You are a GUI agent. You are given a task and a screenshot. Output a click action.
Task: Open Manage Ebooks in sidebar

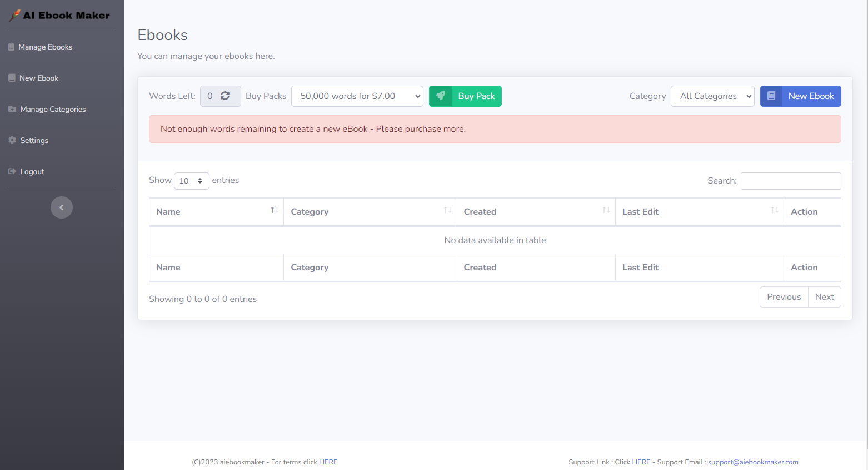click(45, 47)
